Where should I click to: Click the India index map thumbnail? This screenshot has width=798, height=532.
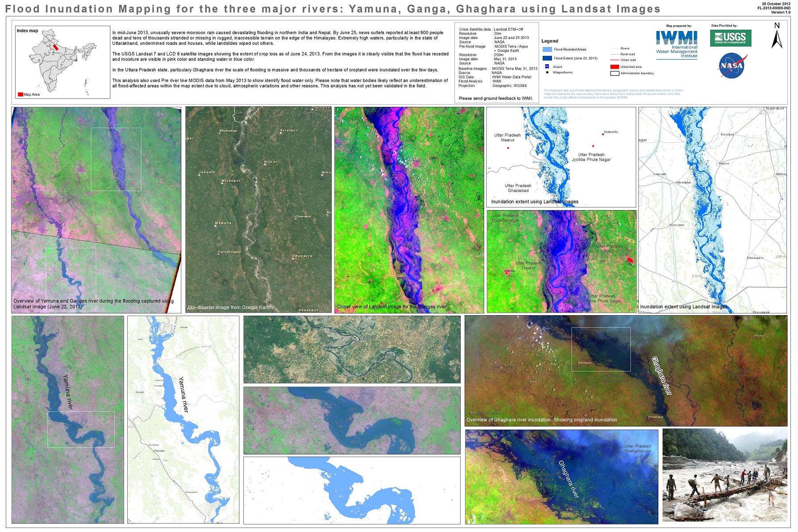point(63,62)
